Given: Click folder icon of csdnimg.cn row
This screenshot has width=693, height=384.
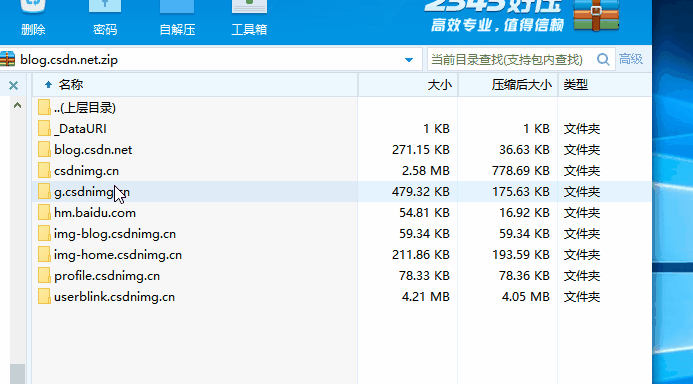Looking at the screenshot, I should pyautogui.click(x=44, y=171).
